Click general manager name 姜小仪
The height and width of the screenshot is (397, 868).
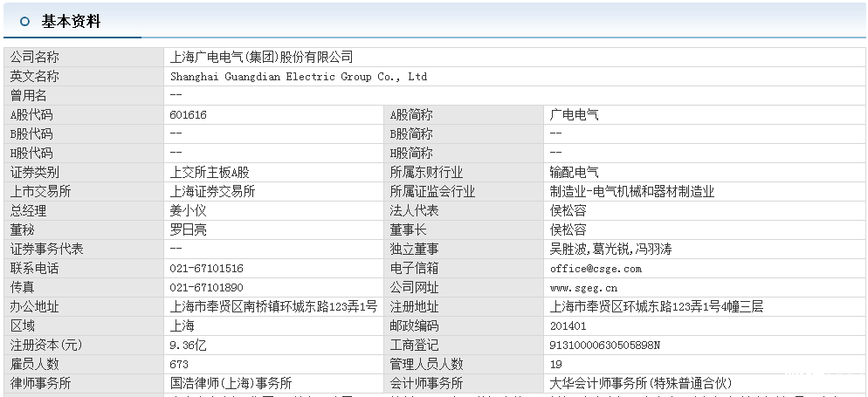coord(189,210)
